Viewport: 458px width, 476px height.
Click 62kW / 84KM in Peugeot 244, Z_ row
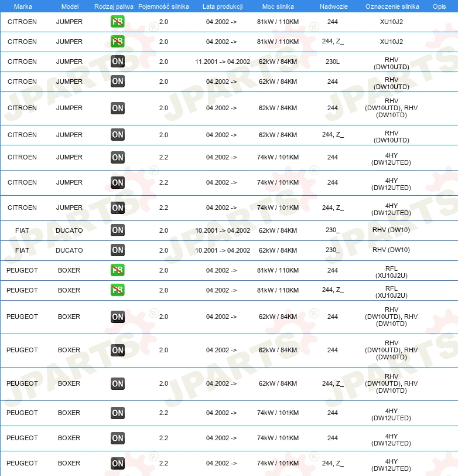pyautogui.click(x=278, y=383)
